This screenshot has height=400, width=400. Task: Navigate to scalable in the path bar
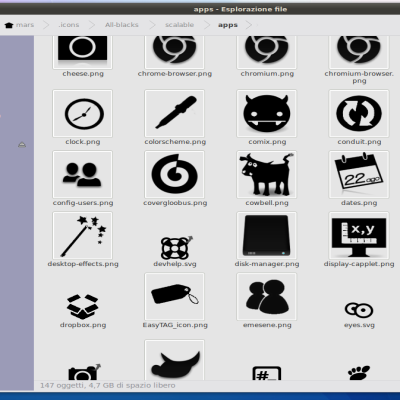tap(179, 25)
